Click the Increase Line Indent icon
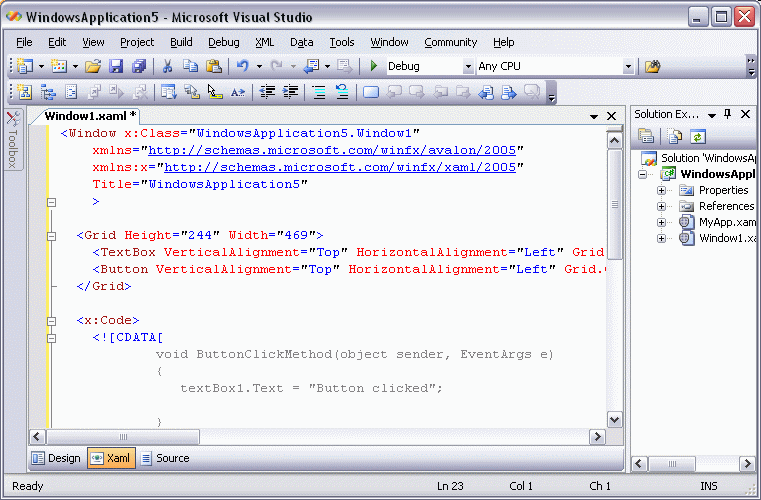This screenshot has height=500, width=761. (x=290, y=92)
